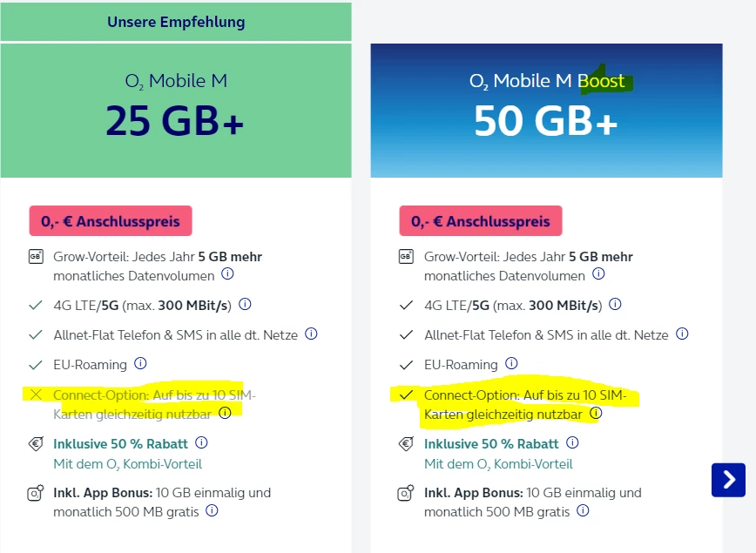Click the euro tag icon in Mobile M Boost
The image size is (756, 553).
coord(406,444)
